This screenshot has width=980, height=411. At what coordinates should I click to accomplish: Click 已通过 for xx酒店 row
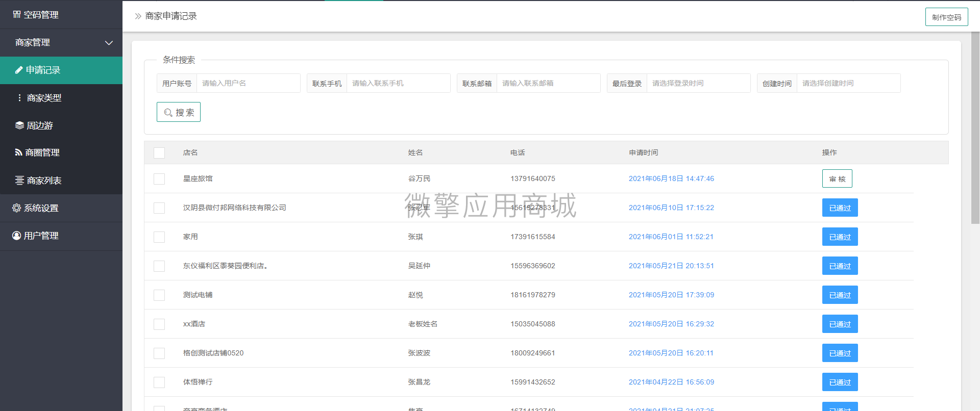pos(840,324)
